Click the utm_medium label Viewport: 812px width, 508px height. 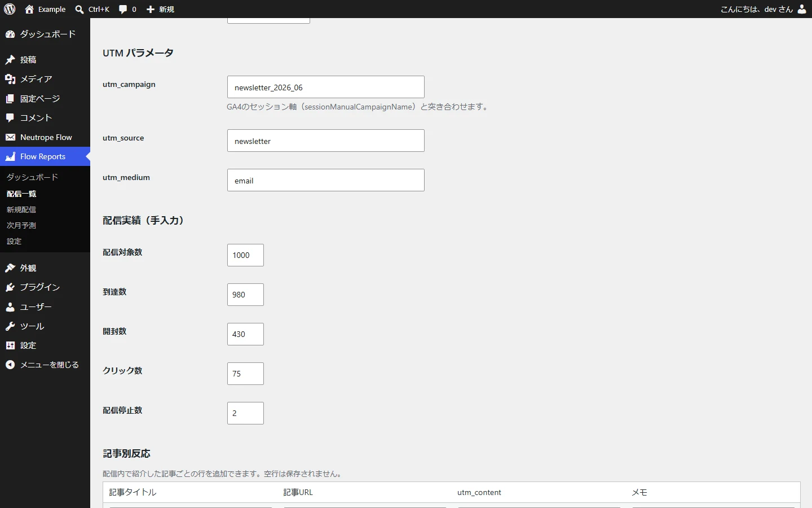126,177
